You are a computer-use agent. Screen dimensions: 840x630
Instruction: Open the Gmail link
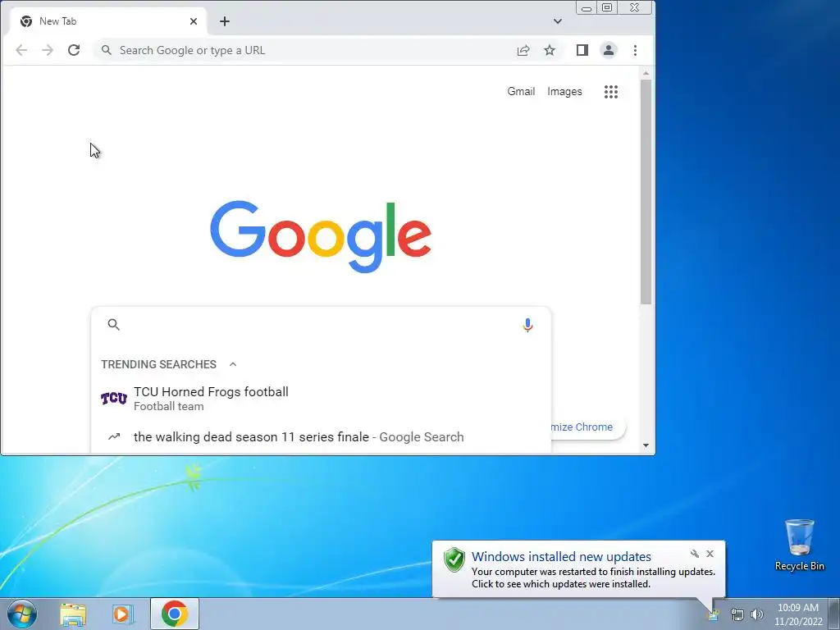pyautogui.click(x=521, y=92)
